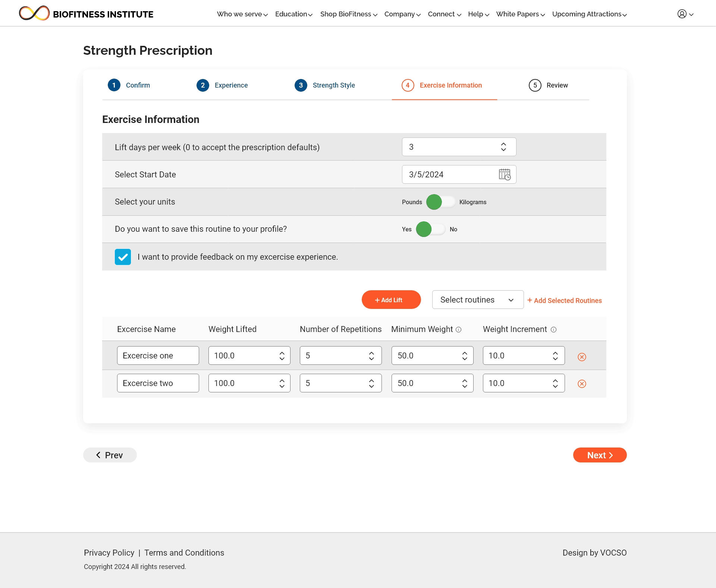Delete the Excercise two row
Screen dimensions: 716x588
(582, 384)
